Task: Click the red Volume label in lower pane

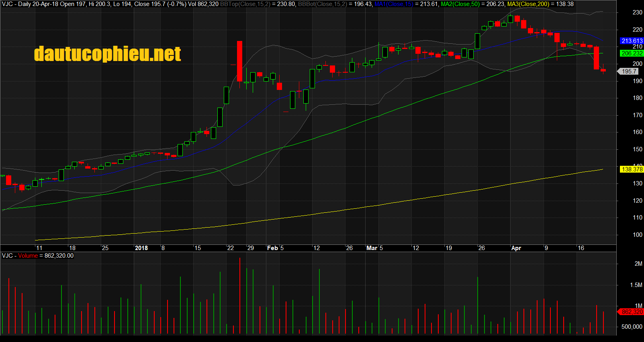Action: 28,256
